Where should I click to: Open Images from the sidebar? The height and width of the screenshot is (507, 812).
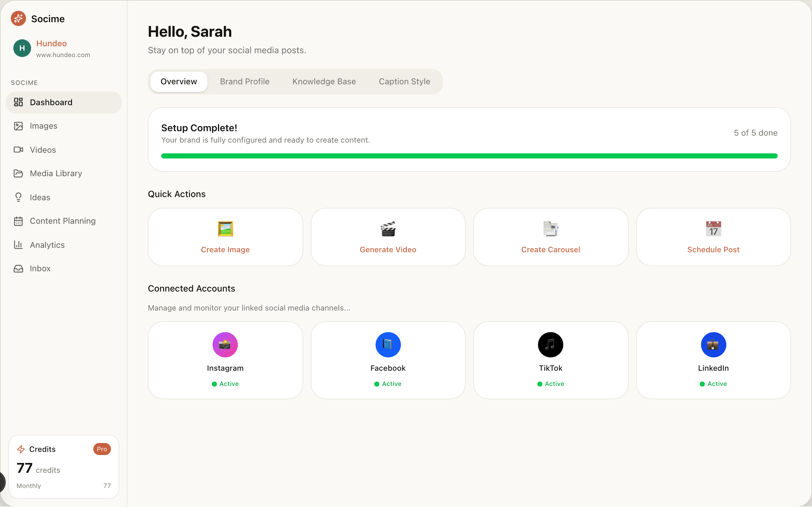(x=43, y=126)
